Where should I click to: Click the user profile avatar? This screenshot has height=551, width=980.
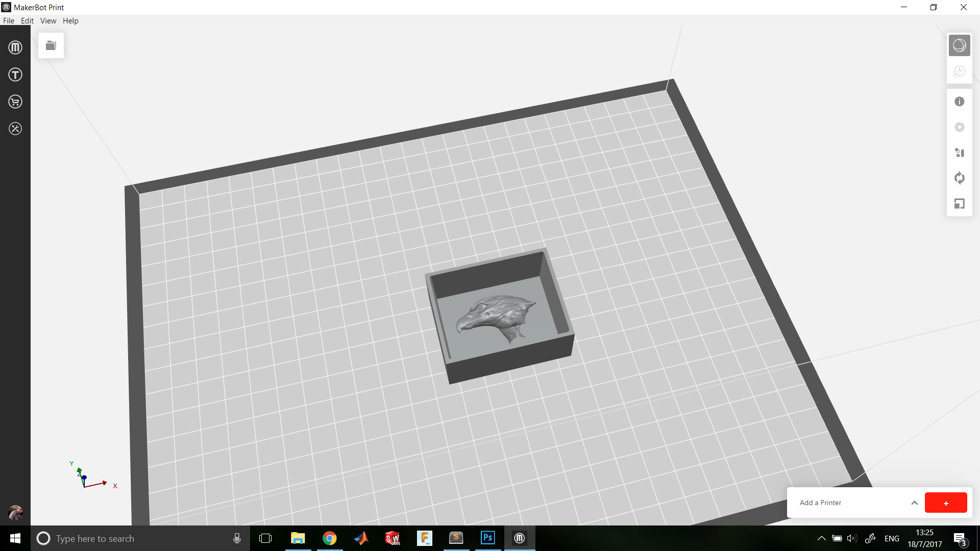point(15,512)
